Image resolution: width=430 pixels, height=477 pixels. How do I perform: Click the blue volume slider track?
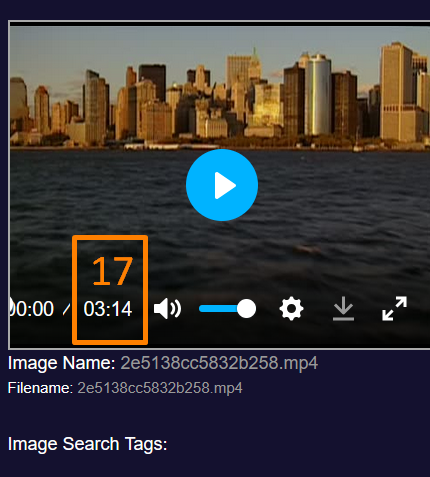(218, 309)
